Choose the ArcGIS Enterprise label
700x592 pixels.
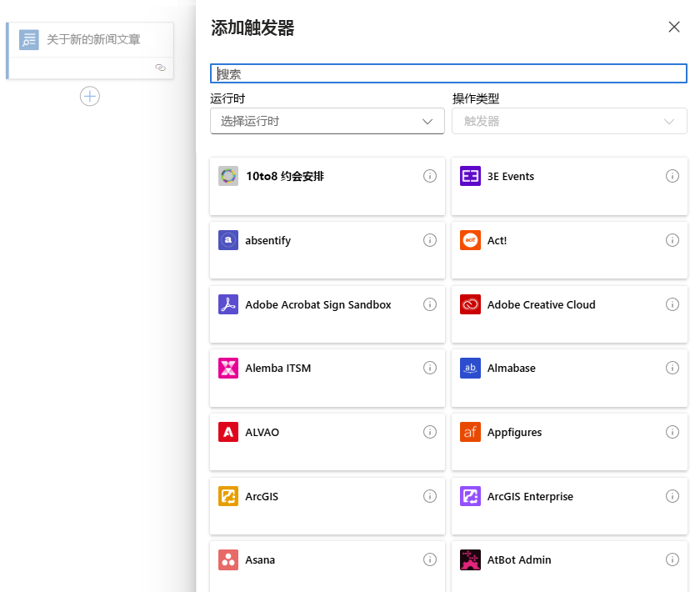click(x=530, y=496)
